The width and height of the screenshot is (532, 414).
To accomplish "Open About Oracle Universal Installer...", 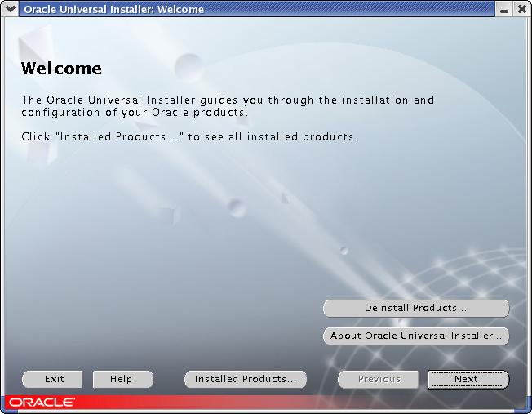I will 415,336.
